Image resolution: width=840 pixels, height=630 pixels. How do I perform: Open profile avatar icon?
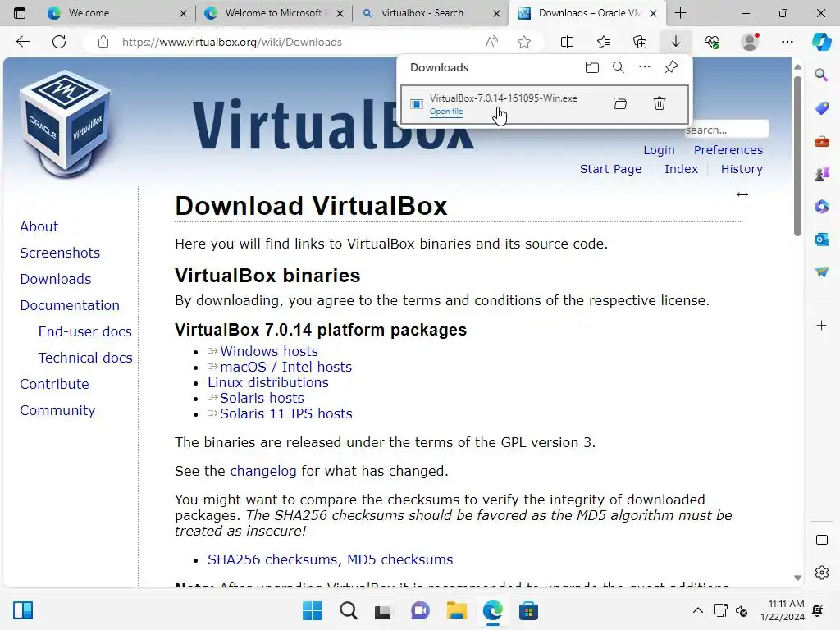click(x=750, y=42)
